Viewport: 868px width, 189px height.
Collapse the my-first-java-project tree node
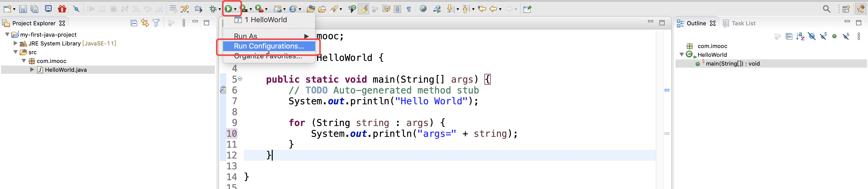tap(7, 34)
